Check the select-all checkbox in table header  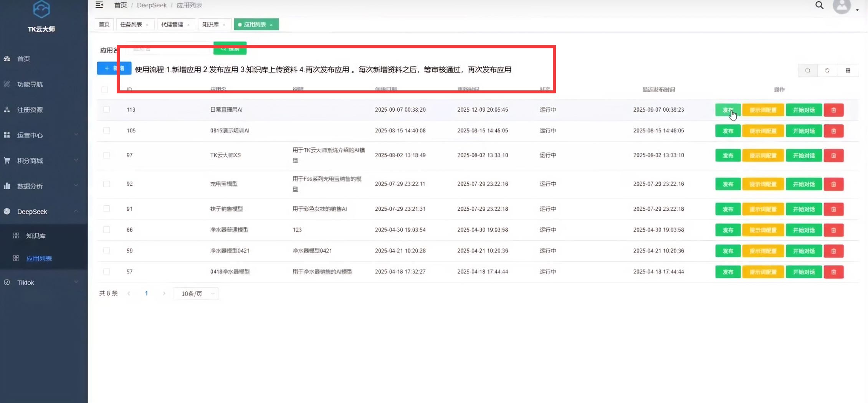[x=105, y=89]
